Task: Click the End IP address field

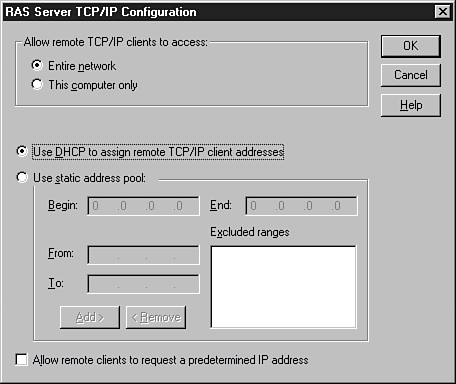Action: (x=301, y=206)
